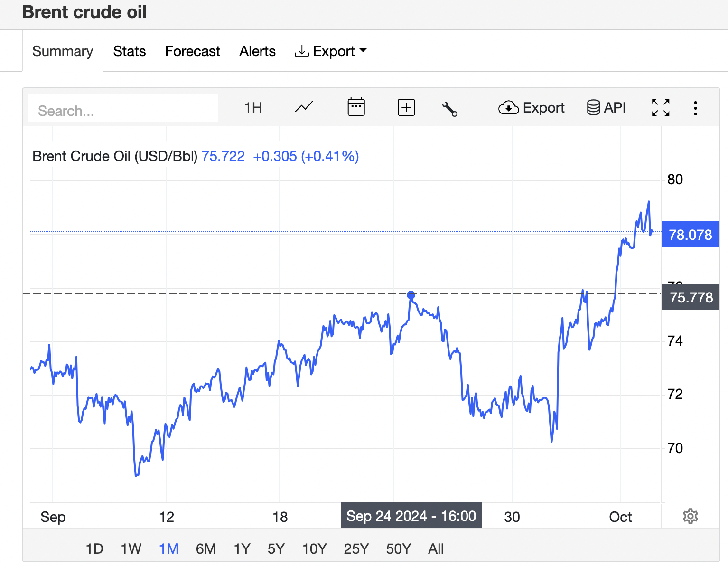Click the 75.722 legend price value
This screenshot has height=567, width=728.
[x=223, y=156]
